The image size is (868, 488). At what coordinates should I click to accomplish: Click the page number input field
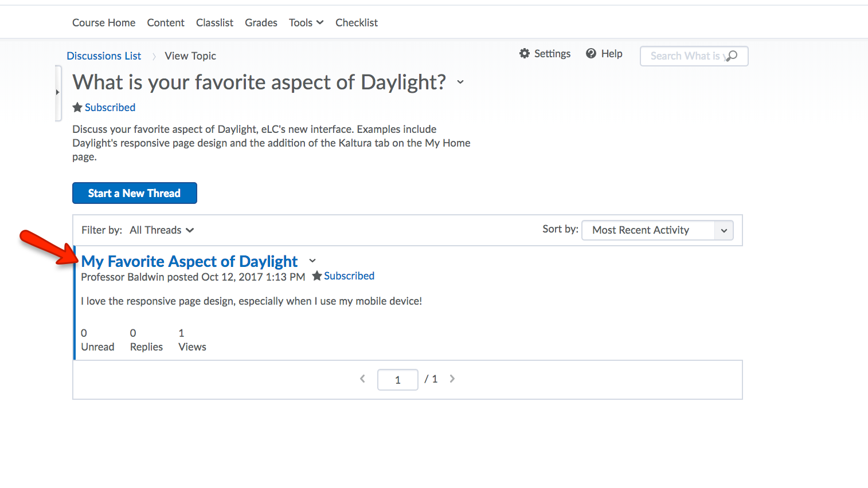click(x=398, y=380)
